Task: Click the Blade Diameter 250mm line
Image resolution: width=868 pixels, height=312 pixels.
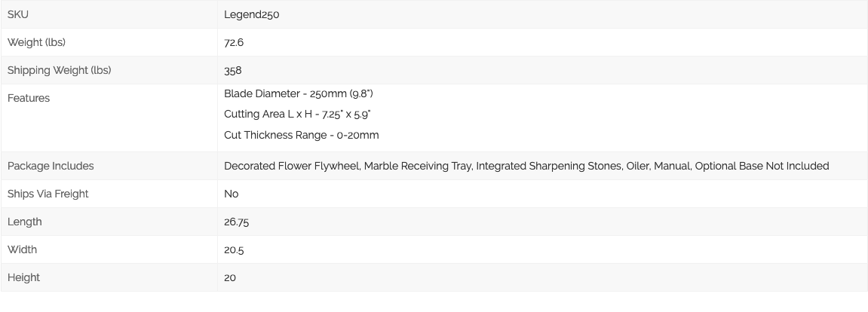Action: 299,93
